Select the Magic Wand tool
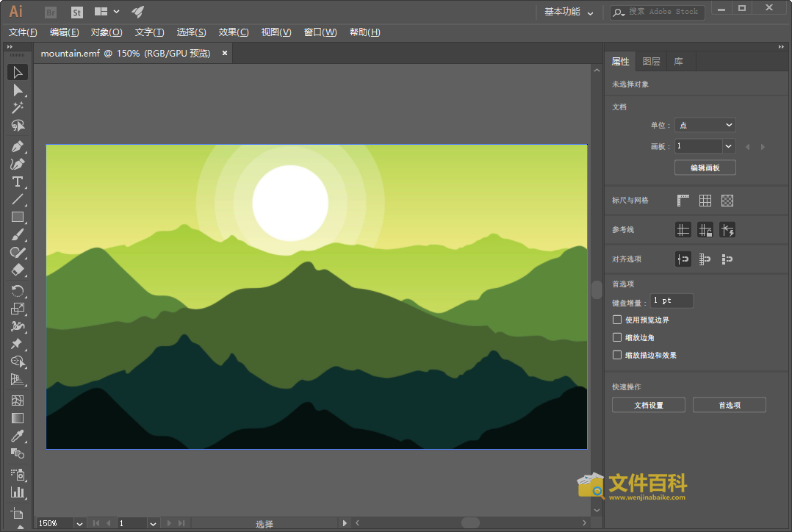The width and height of the screenshot is (792, 532). 18,108
